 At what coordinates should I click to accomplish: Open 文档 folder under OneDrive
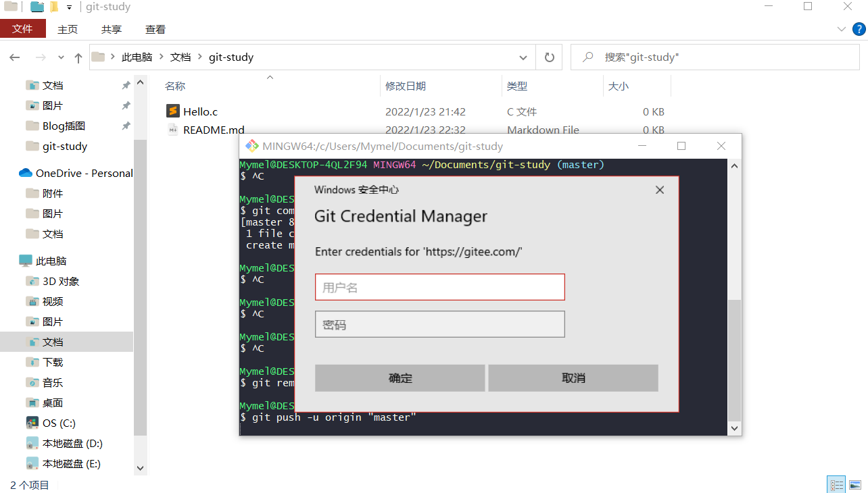pyautogui.click(x=53, y=234)
